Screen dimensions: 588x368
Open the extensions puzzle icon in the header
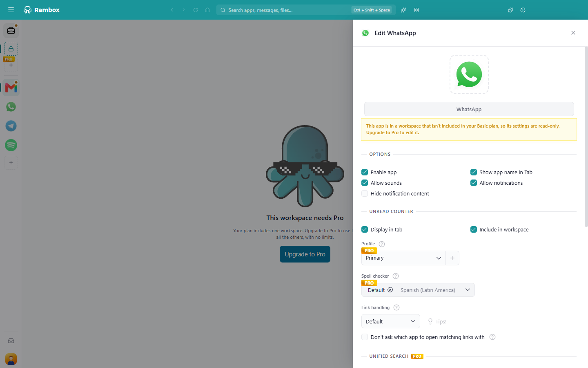tap(510, 10)
